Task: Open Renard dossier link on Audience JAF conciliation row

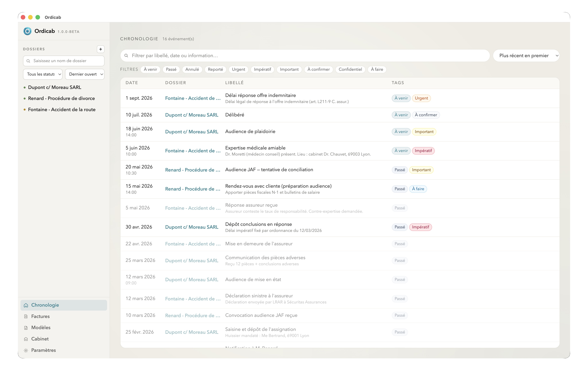Action: coord(193,170)
